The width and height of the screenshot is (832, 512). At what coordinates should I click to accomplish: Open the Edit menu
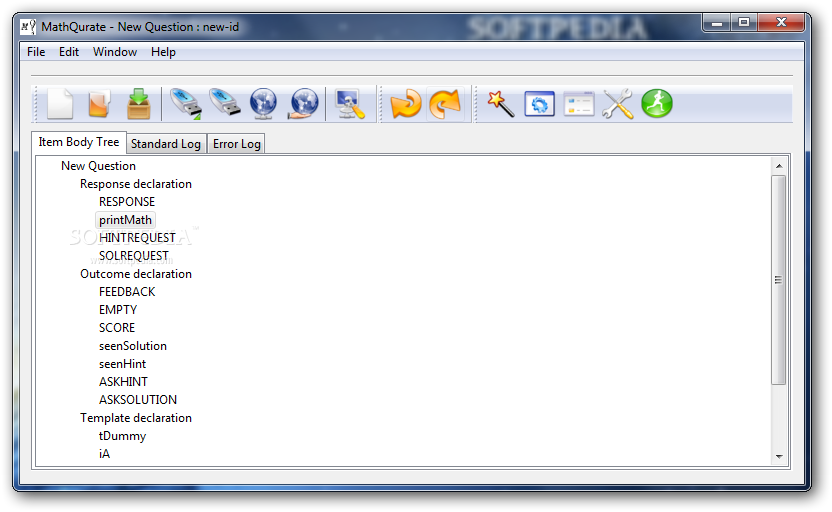(x=69, y=52)
